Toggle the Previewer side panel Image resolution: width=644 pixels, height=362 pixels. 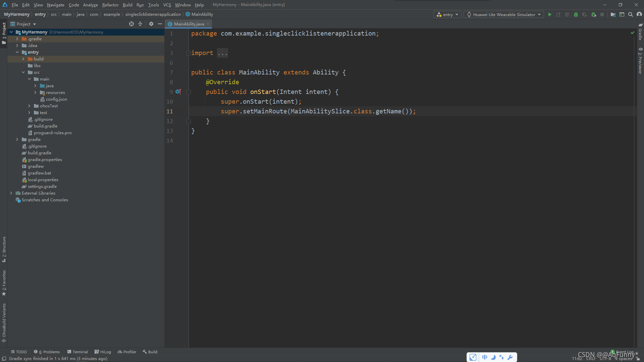pos(640,61)
